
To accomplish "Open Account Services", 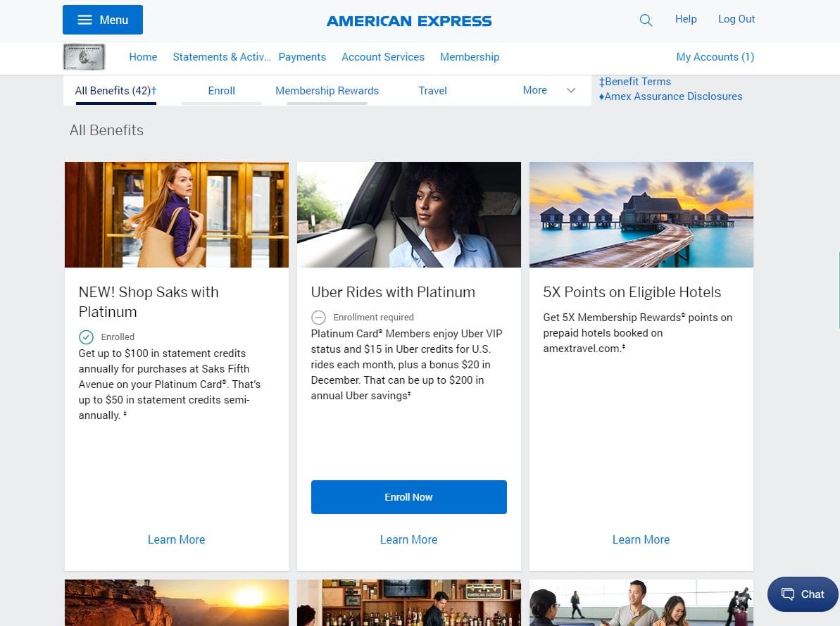I will (x=382, y=57).
